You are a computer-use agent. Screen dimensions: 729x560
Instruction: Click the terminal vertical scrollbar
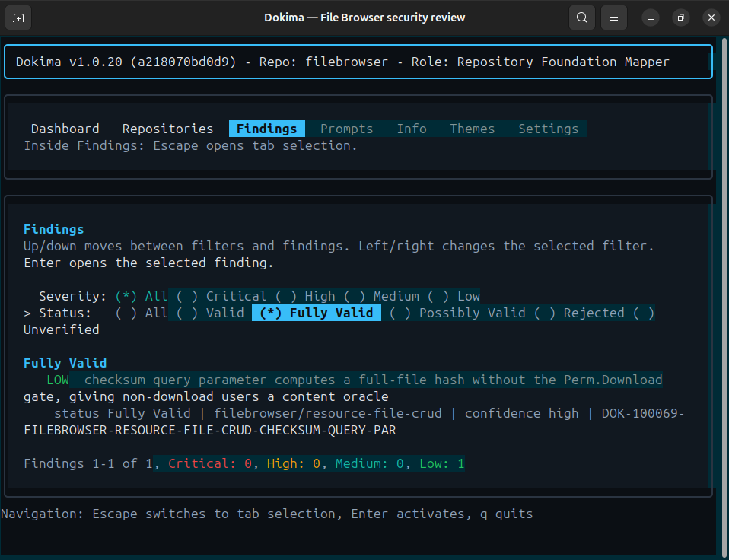[724, 297]
